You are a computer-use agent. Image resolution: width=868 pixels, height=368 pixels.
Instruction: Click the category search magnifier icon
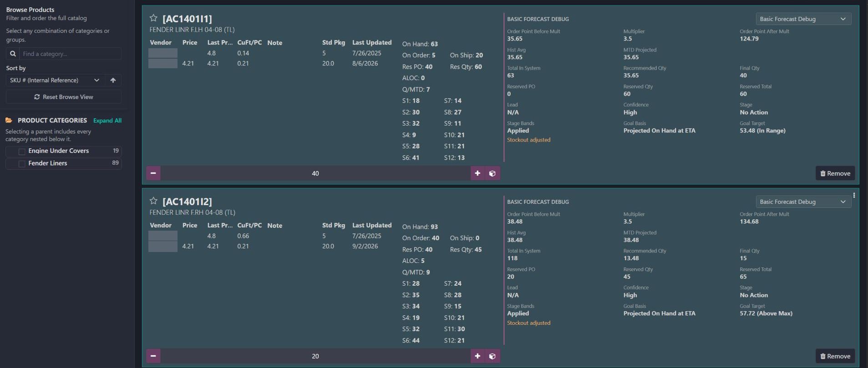(x=13, y=54)
